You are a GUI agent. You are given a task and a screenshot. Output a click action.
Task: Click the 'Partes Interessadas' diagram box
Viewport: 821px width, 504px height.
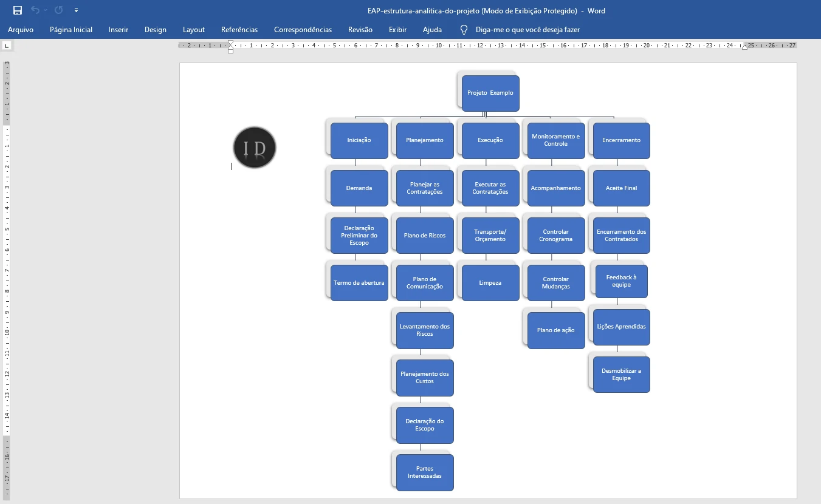tap(425, 472)
